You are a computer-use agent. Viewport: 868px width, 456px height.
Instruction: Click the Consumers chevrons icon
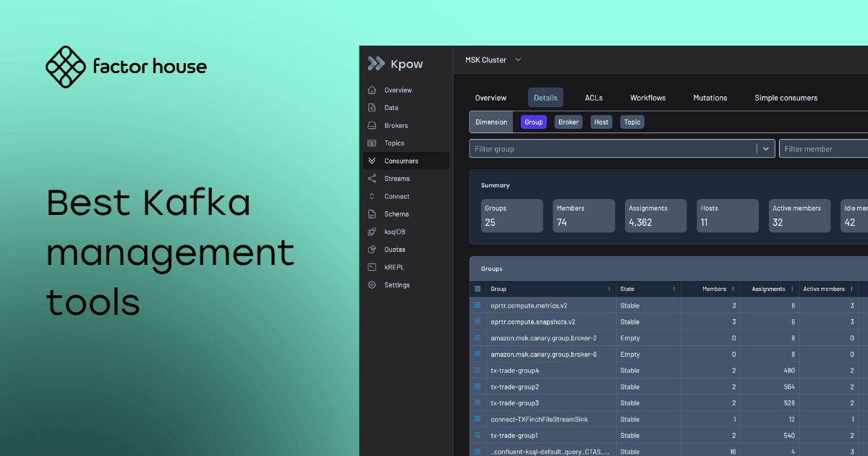pyautogui.click(x=372, y=161)
